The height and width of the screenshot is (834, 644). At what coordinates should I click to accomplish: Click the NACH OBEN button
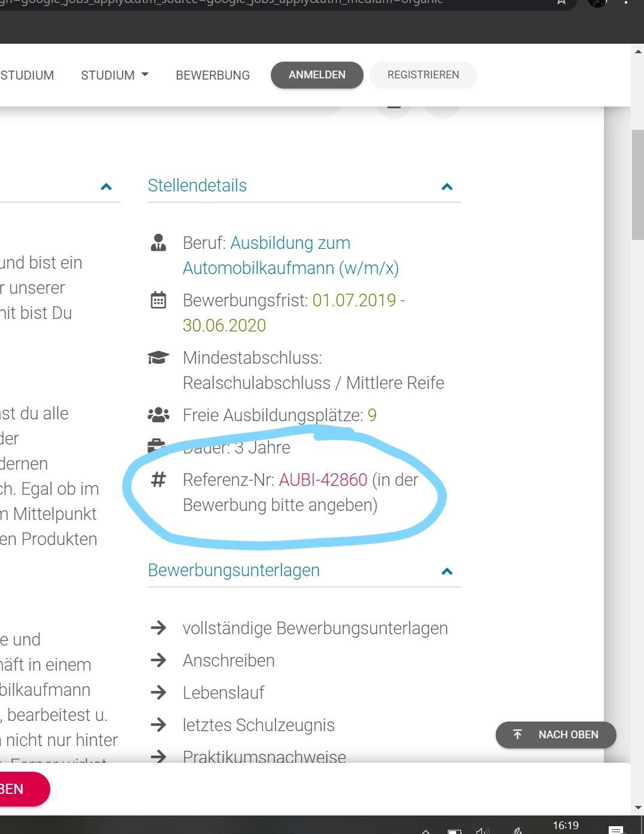(556, 735)
